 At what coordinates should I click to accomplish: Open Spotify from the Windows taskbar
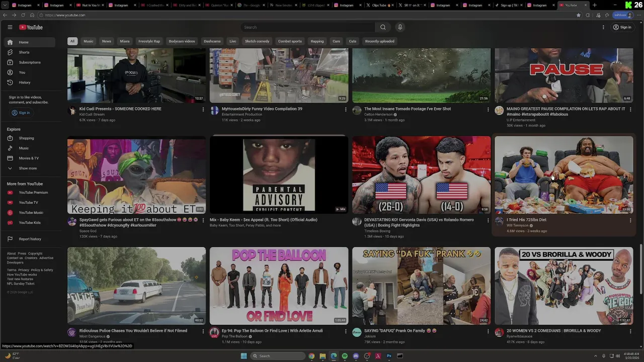pos(345,356)
